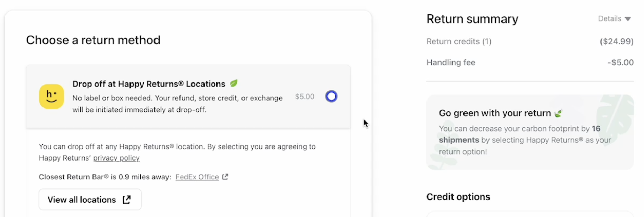The height and width of the screenshot is (217, 644).
Task: Click the green leaf beside Happy Returns Locations
Action: [234, 83]
